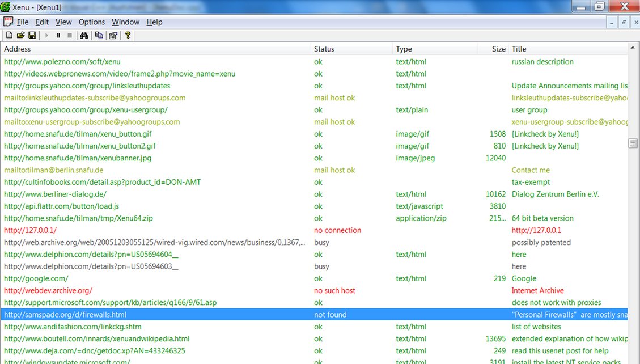Click the "Internet Archive" title cell

pyautogui.click(x=537, y=290)
